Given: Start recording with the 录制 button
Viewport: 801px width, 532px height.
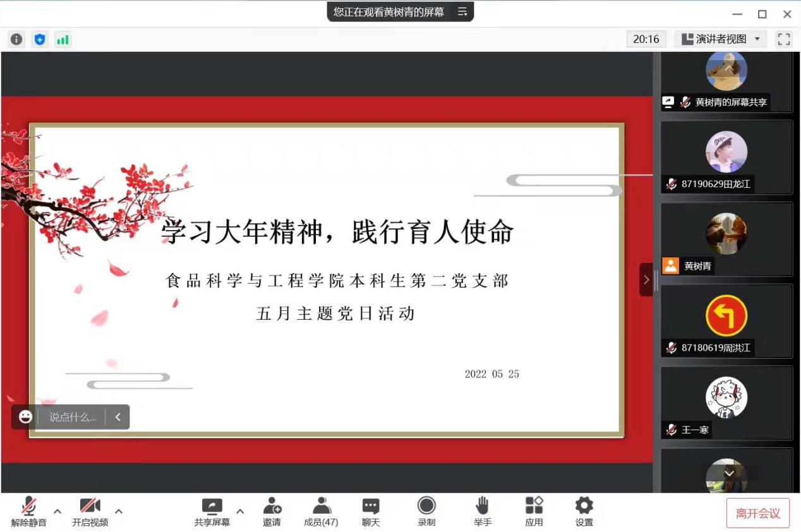Looking at the screenshot, I should point(426,511).
